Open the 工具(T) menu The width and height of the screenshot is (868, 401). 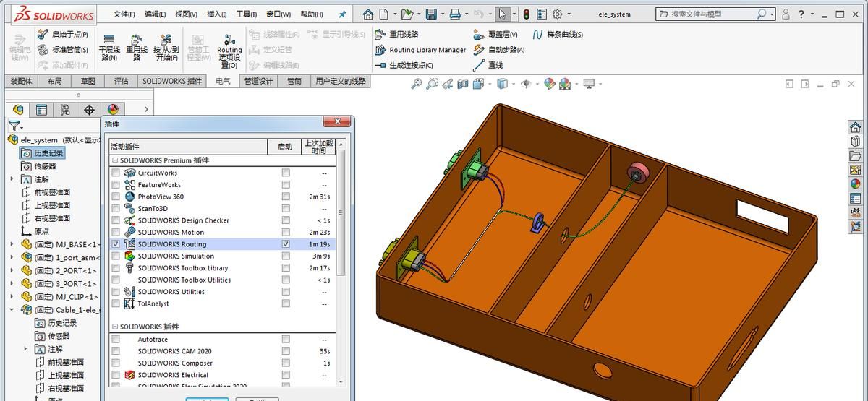pyautogui.click(x=247, y=14)
